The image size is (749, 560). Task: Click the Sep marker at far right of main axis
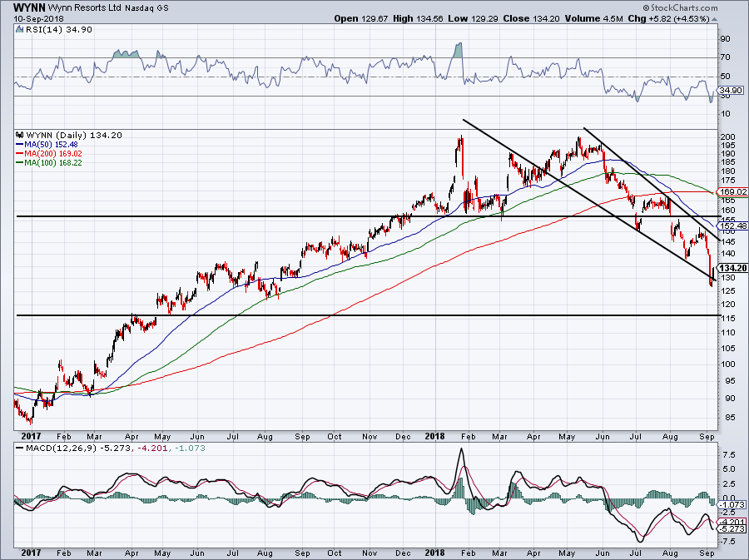tap(706, 436)
